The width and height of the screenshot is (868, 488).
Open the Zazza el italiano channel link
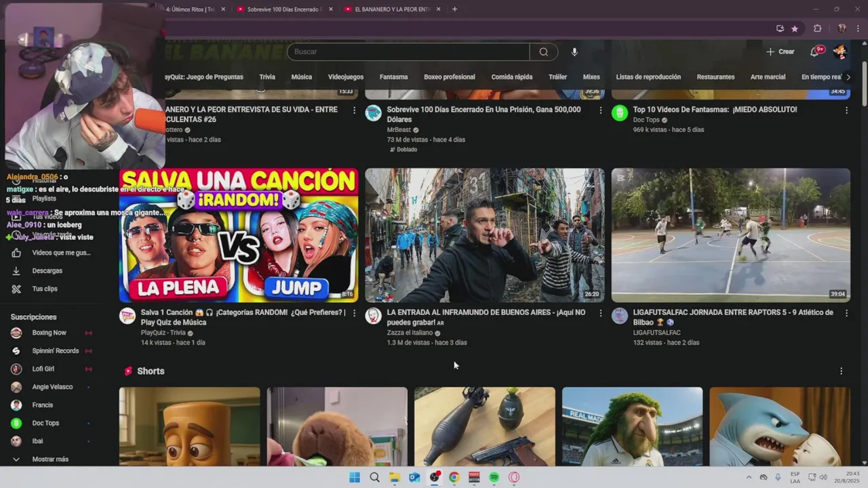click(x=410, y=333)
